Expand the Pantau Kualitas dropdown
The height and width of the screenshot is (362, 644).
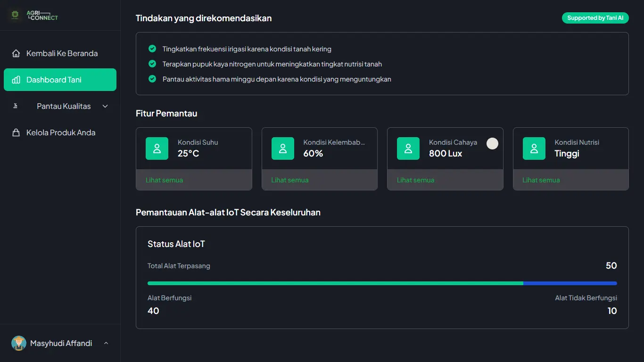pos(105,106)
